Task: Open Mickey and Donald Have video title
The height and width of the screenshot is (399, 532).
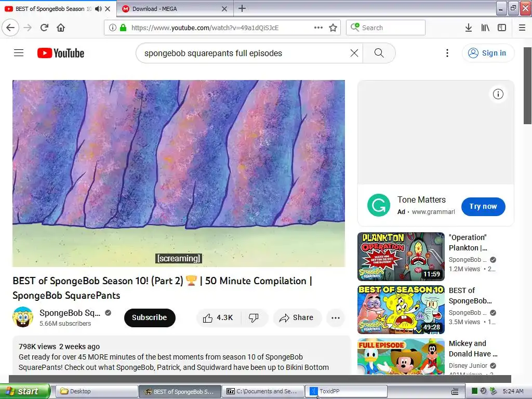Action: (x=473, y=349)
